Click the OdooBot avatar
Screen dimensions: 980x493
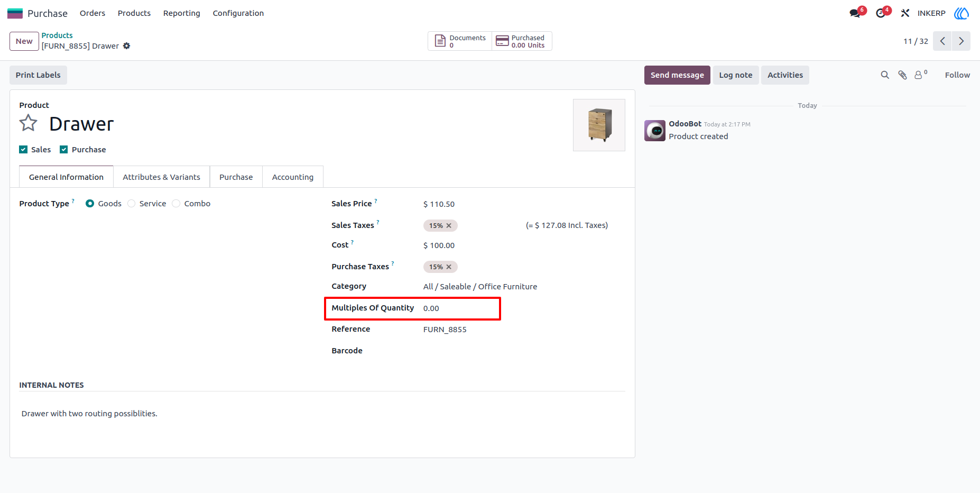click(655, 131)
